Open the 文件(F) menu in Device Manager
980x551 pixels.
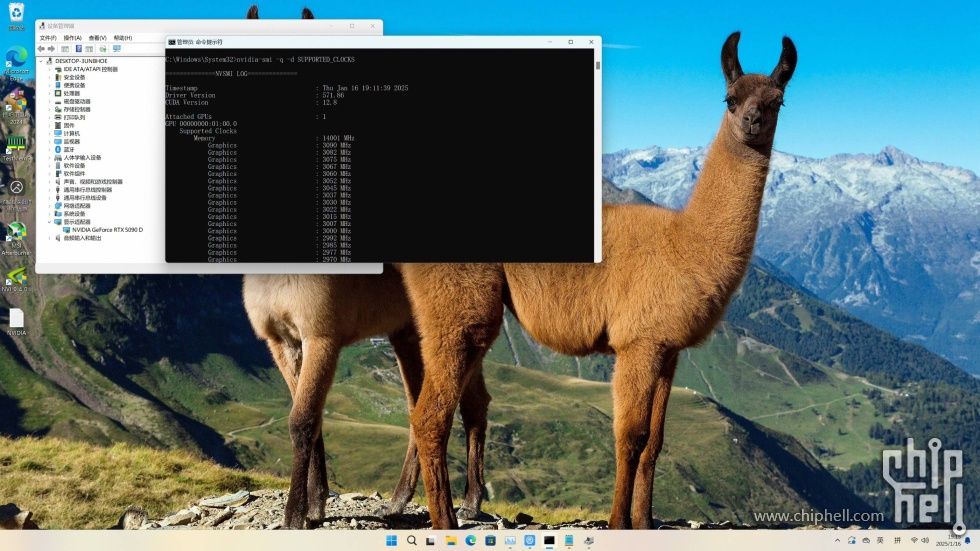48,38
